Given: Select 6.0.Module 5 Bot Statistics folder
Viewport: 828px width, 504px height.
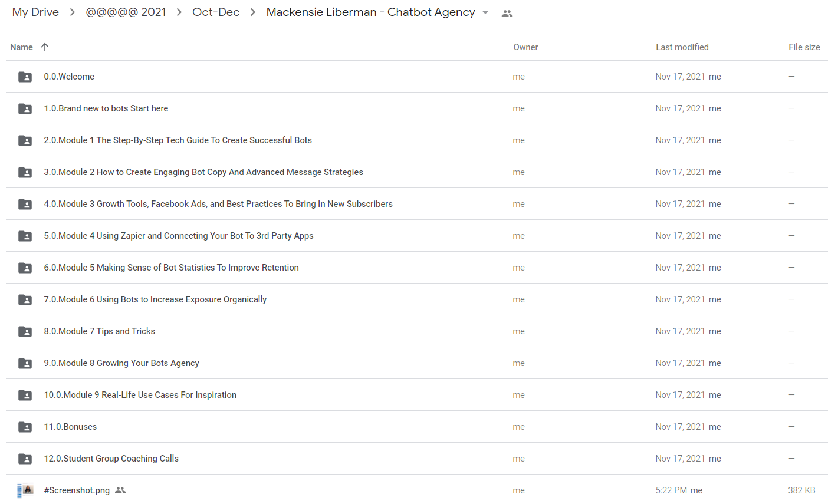Looking at the screenshot, I should pos(171,268).
